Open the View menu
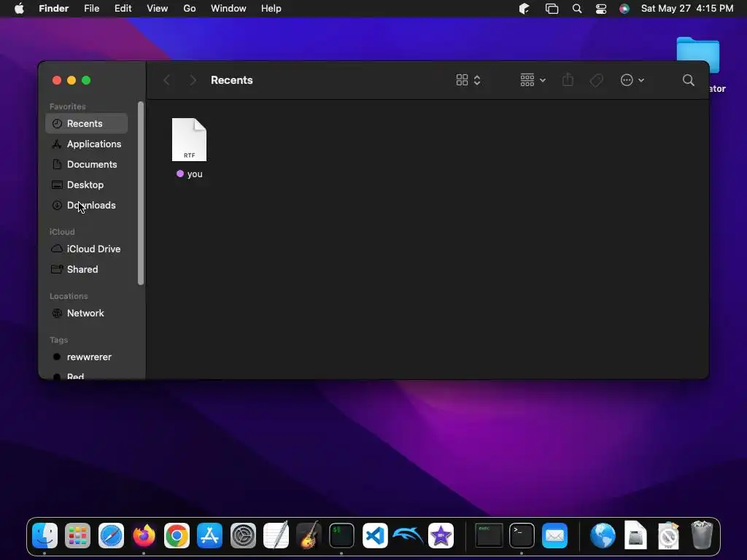The width and height of the screenshot is (747, 560). click(x=158, y=9)
